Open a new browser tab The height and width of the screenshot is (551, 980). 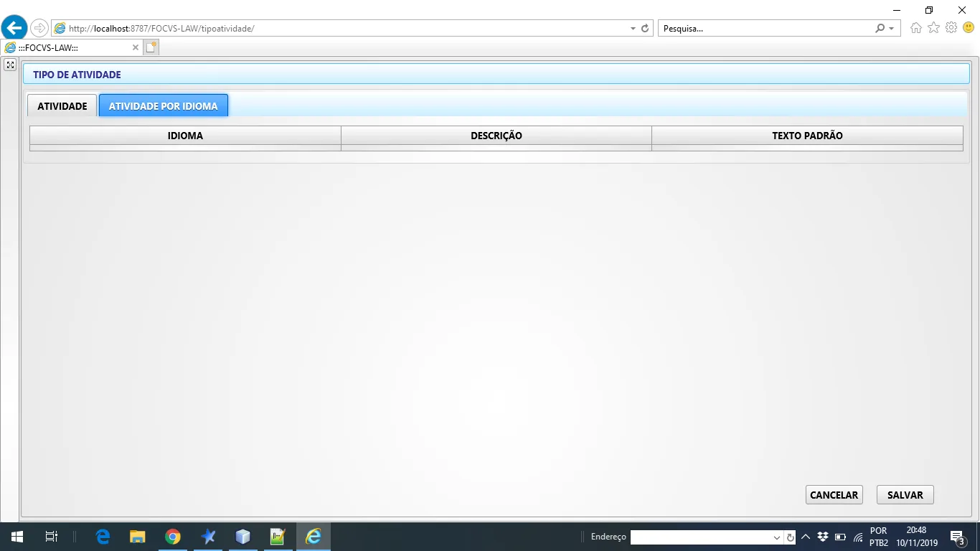coord(151,47)
